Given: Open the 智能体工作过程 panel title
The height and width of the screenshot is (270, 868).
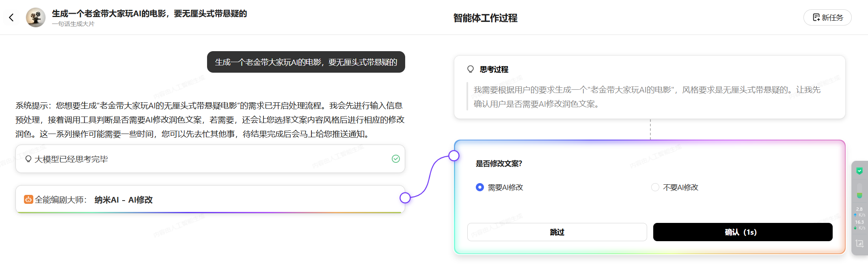Looking at the screenshot, I should [x=485, y=18].
